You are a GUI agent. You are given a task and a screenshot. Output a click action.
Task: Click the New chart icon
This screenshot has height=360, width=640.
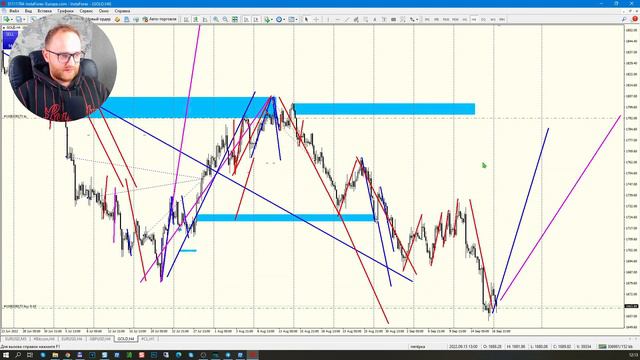(x=7, y=19)
